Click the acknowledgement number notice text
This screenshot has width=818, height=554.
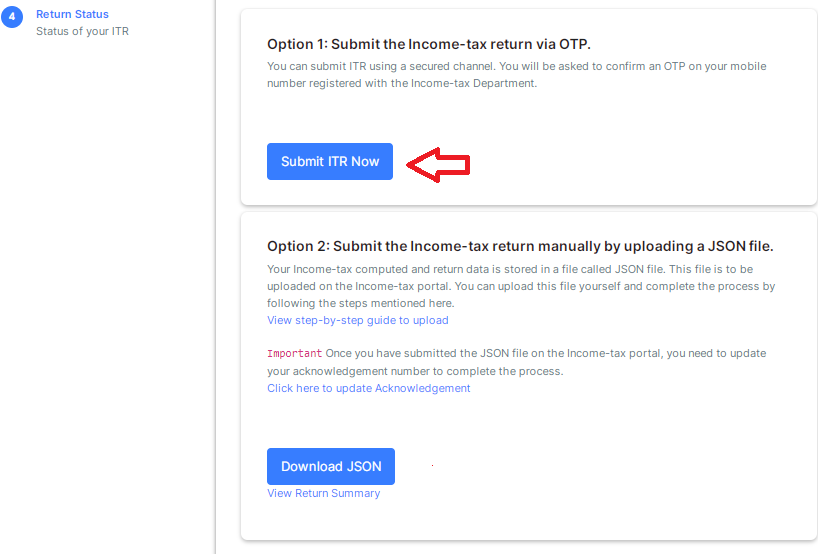[516, 362]
